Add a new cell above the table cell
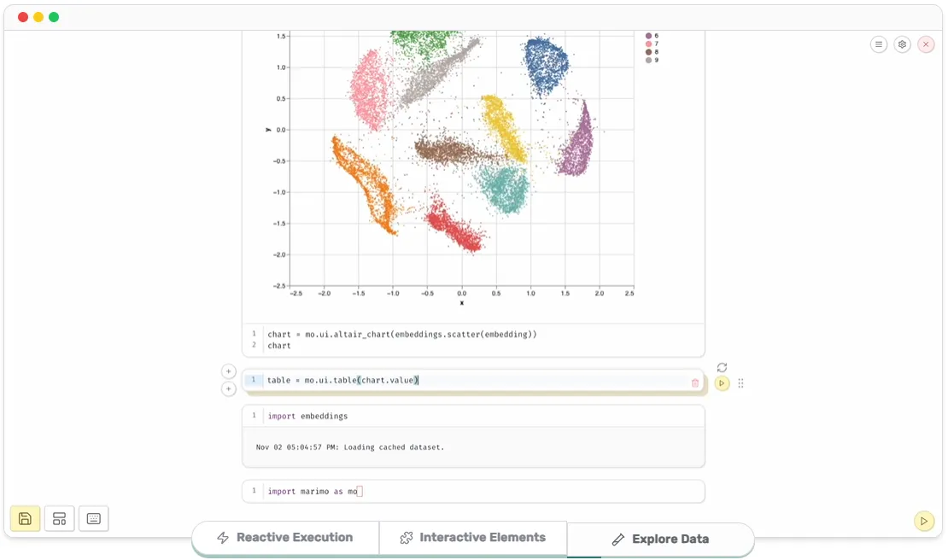The height and width of the screenshot is (560, 948). (x=228, y=371)
